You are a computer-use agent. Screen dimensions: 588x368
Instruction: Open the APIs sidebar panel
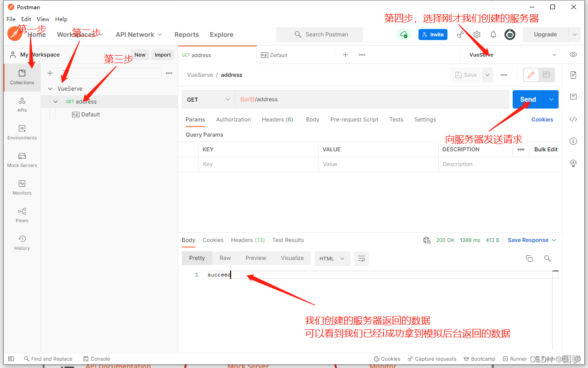(22, 105)
